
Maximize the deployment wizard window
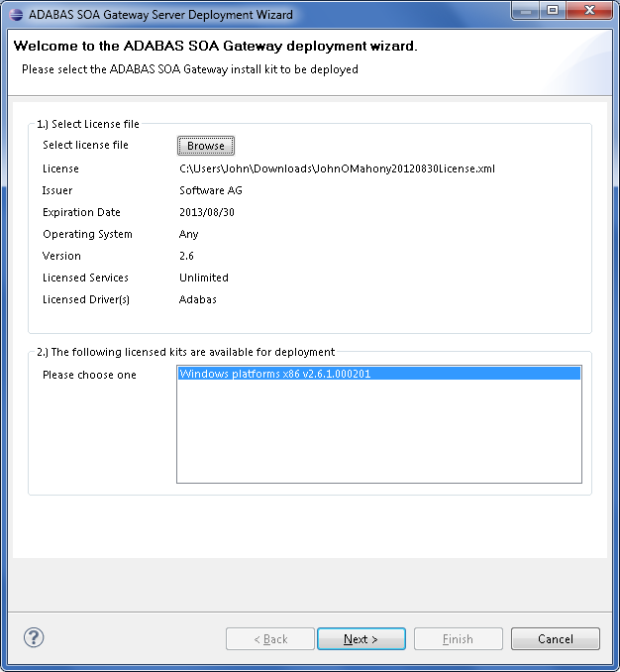(x=553, y=10)
